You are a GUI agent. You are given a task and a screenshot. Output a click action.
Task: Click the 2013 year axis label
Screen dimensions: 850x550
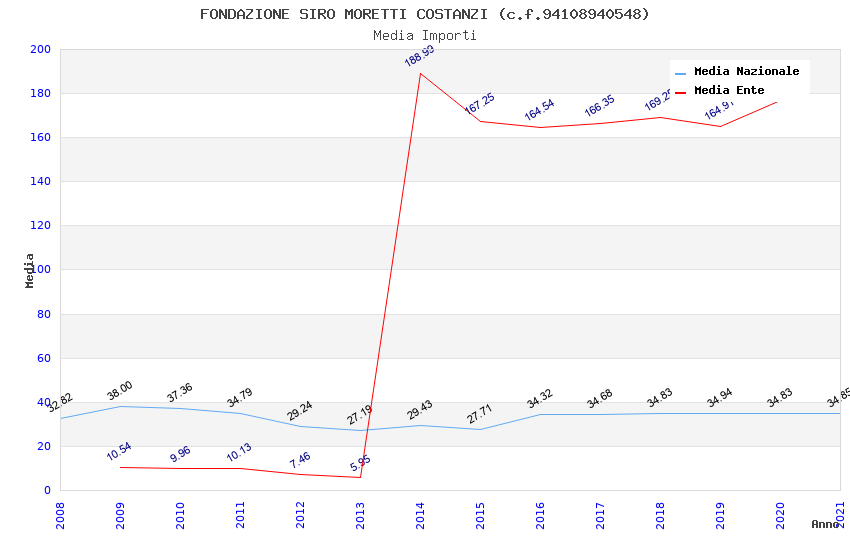[360, 515]
